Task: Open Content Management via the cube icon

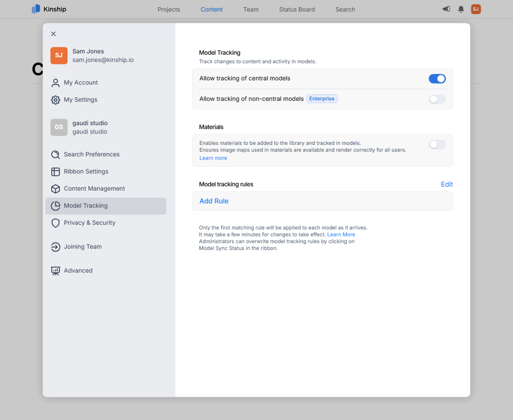Action: point(56,189)
